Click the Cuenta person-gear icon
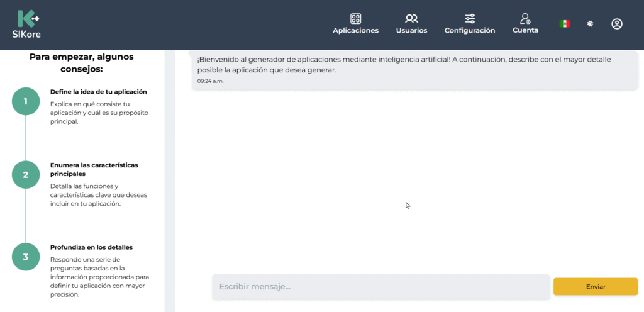Image resolution: width=644 pixels, height=312 pixels. coord(525,19)
